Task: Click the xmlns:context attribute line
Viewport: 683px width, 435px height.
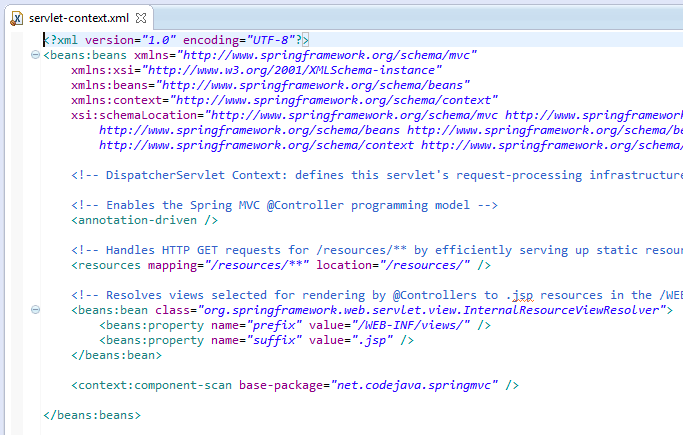Action: tap(284, 100)
